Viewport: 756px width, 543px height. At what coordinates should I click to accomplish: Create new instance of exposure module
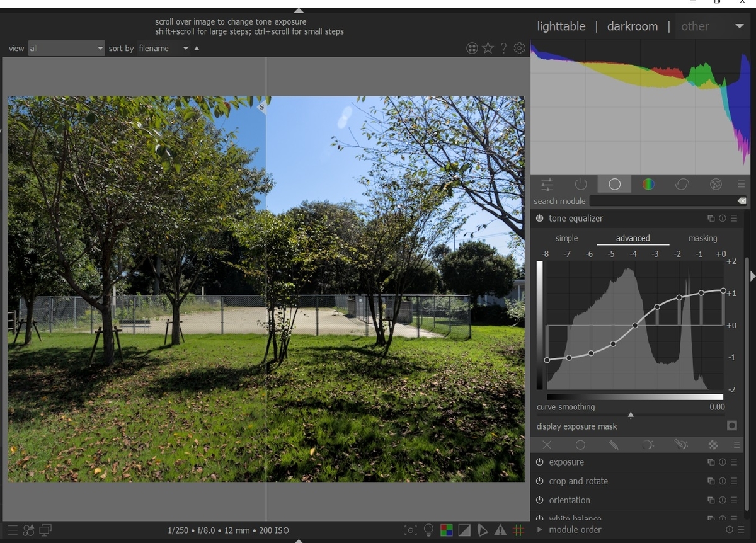tap(711, 462)
